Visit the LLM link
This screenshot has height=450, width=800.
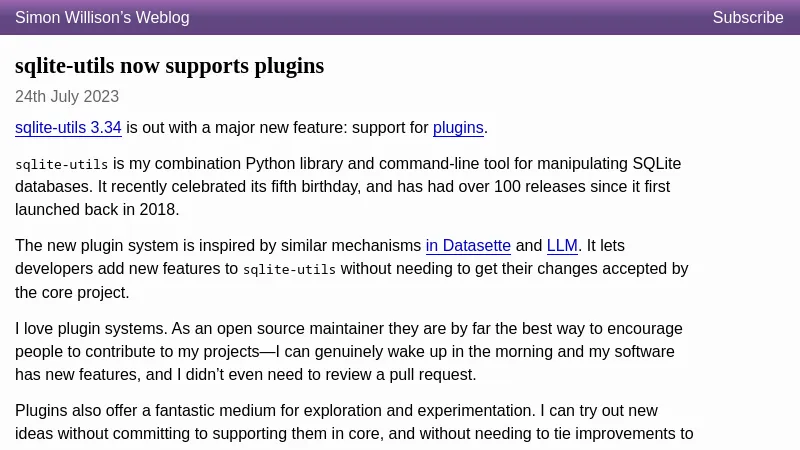click(x=562, y=246)
